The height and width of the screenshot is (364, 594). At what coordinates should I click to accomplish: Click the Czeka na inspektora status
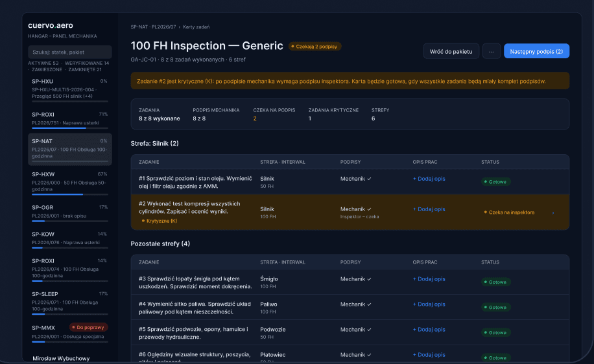tap(509, 212)
